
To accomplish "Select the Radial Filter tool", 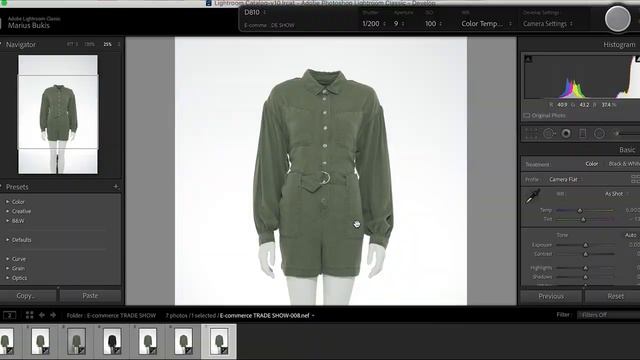I will click(599, 133).
